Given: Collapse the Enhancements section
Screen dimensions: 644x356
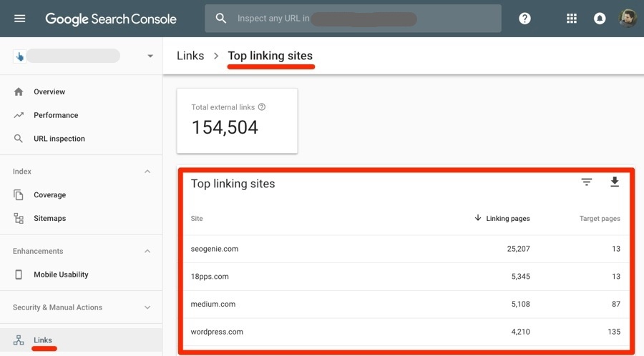Looking at the screenshot, I should (147, 251).
